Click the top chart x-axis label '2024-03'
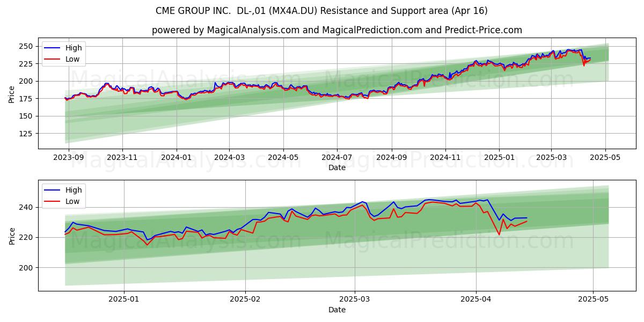The image size is (644, 322). (x=229, y=158)
